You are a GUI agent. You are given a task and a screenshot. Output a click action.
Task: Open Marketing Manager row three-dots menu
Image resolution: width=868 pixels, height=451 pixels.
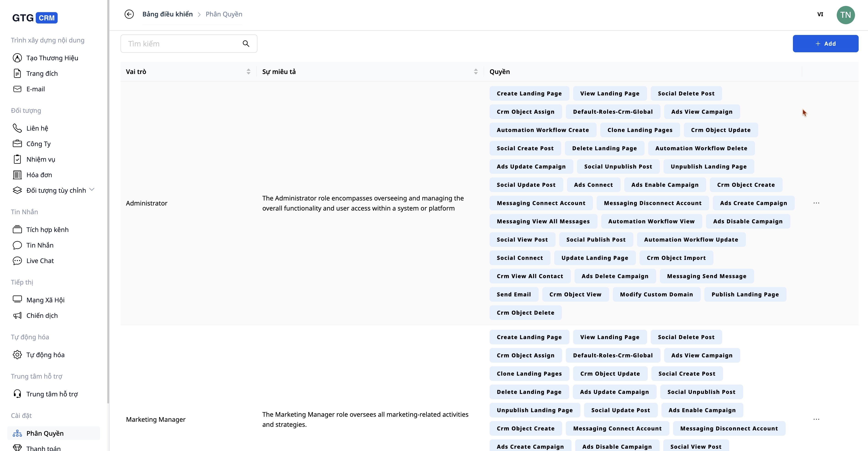[816, 419]
